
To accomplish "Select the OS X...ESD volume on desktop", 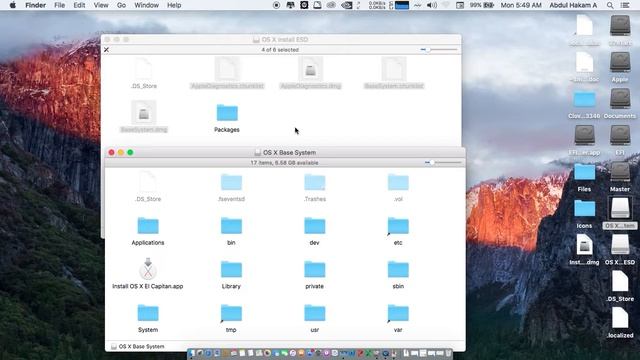I will pos(620,245).
